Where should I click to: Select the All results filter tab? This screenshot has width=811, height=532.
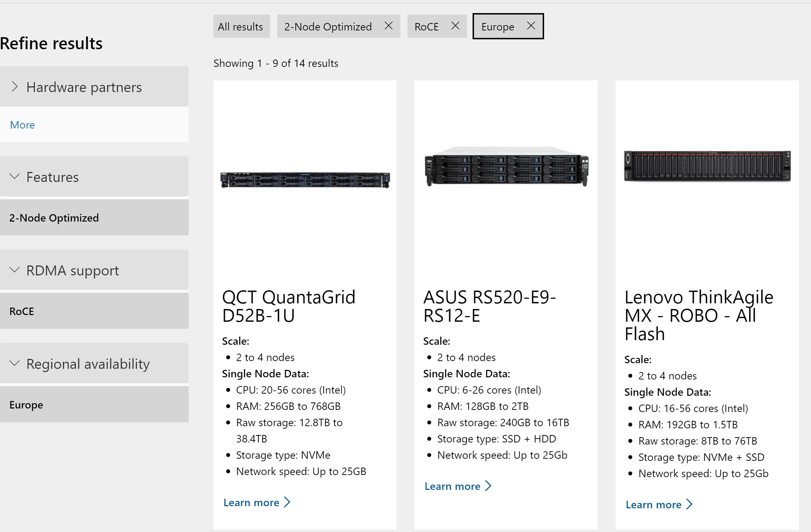click(241, 26)
